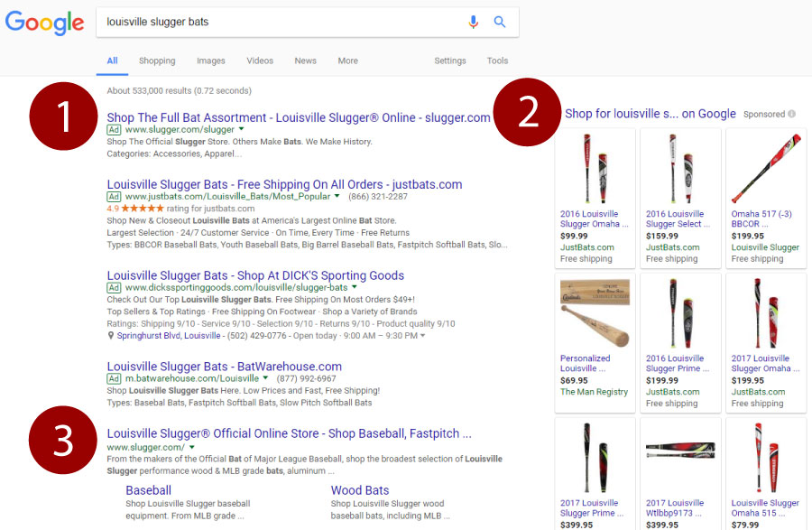Start voice search with the microphone icon
Screen dimensions: 812x530
[473, 22]
